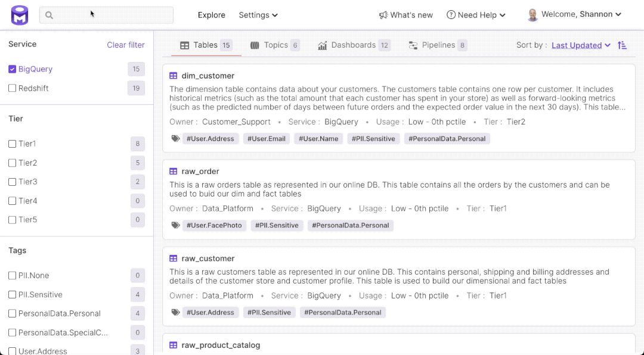Click the tag icon in raw_customer card
This screenshot has width=644, height=355.
coord(175,312)
